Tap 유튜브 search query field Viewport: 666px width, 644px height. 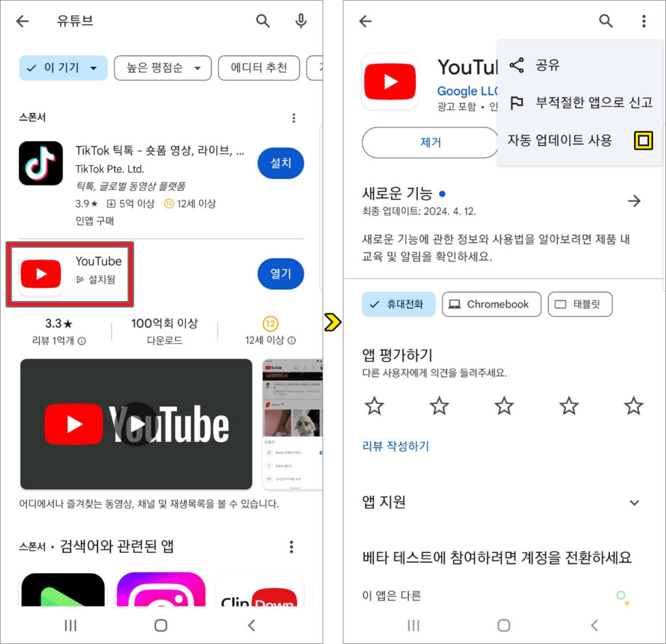[x=75, y=21]
